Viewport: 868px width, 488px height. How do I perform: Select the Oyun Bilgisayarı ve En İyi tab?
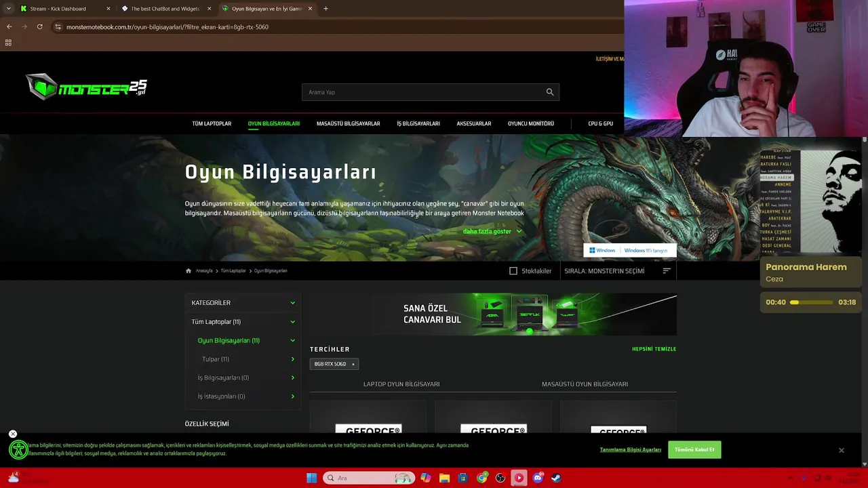tap(266, 9)
